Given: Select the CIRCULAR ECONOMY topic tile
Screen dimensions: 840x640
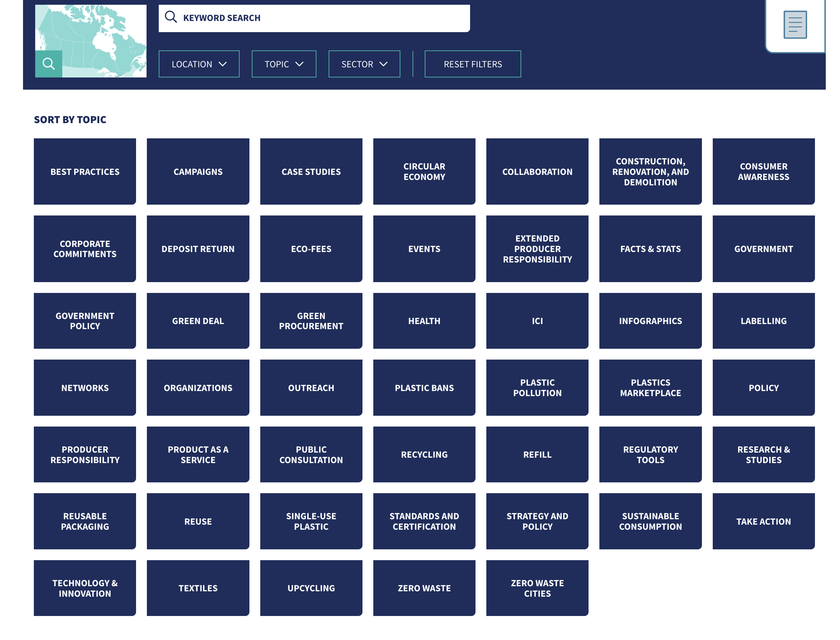Looking at the screenshot, I should pos(424,171).
